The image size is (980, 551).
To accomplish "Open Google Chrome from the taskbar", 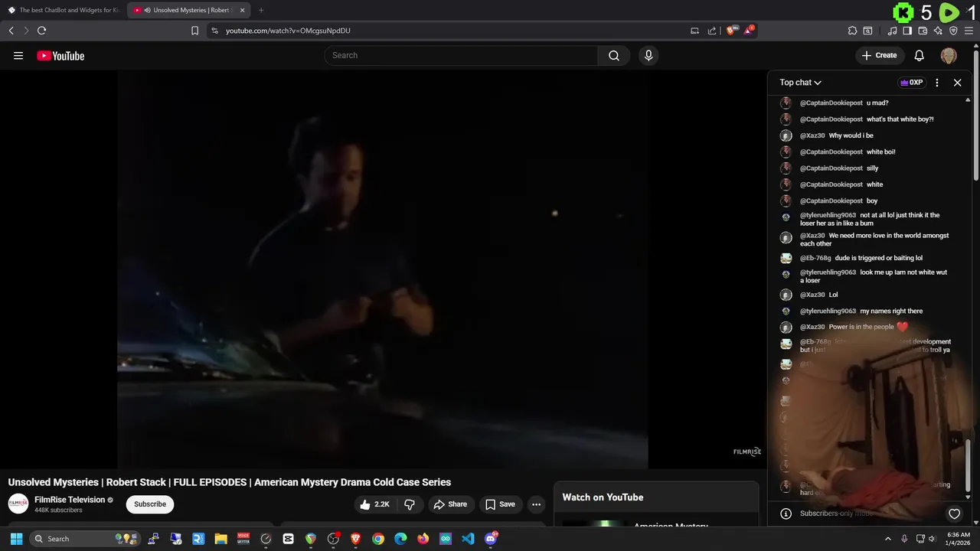I will (378, 539).
